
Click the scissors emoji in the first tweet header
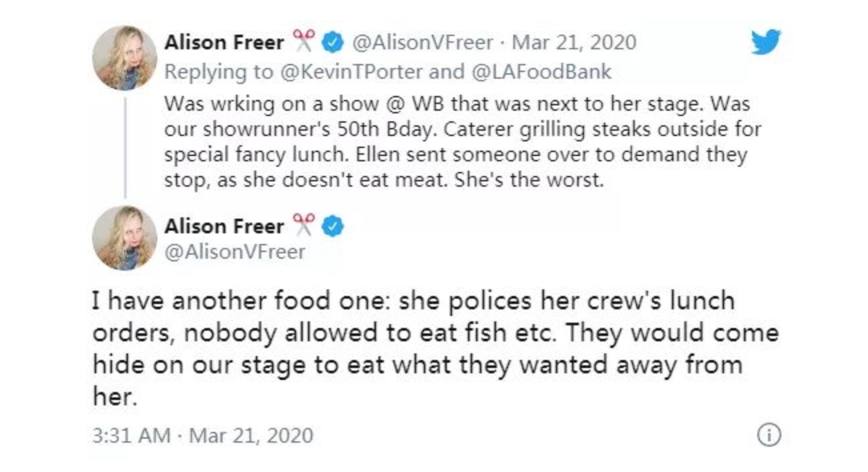pyautogui.click(x=303, y=43)
